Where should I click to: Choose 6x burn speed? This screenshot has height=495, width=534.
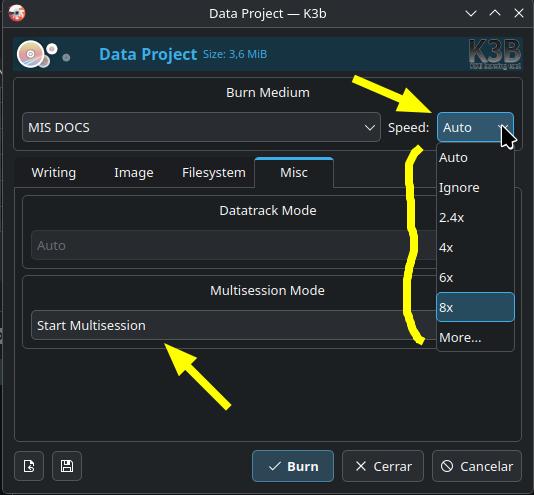click(x=475, y=277)
